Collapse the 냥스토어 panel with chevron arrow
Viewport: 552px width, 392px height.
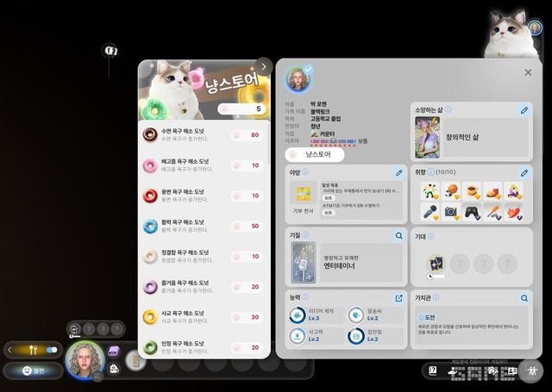click(x=263, y=66)
